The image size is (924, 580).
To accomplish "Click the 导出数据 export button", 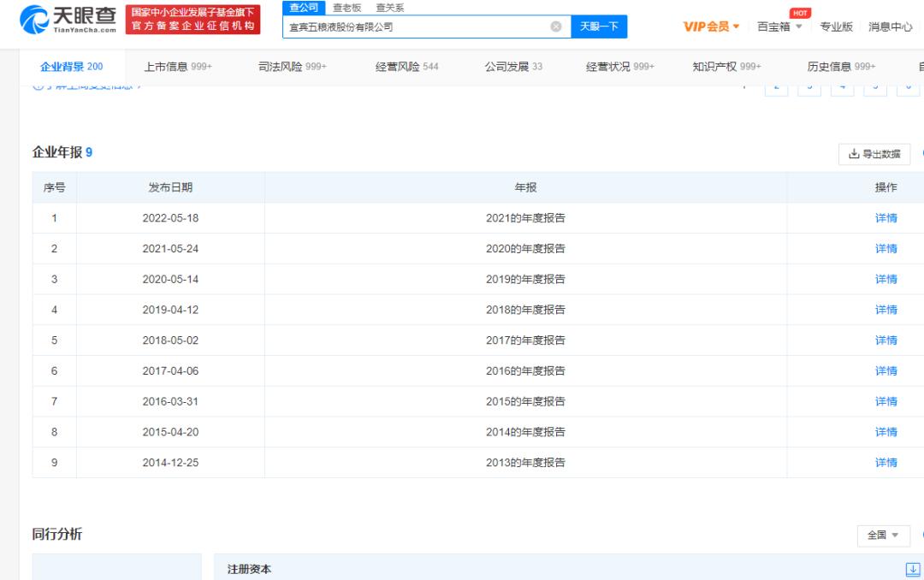I will 874,154.
